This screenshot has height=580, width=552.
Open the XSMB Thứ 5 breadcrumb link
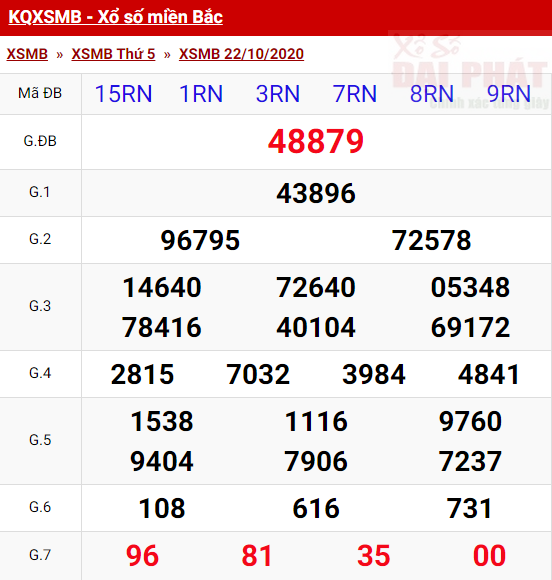(113, 54)
